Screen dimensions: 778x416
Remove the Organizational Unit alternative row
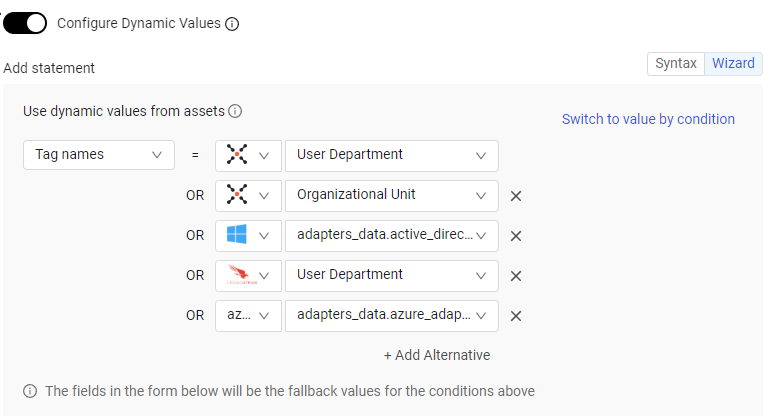[x=516, y=196]
